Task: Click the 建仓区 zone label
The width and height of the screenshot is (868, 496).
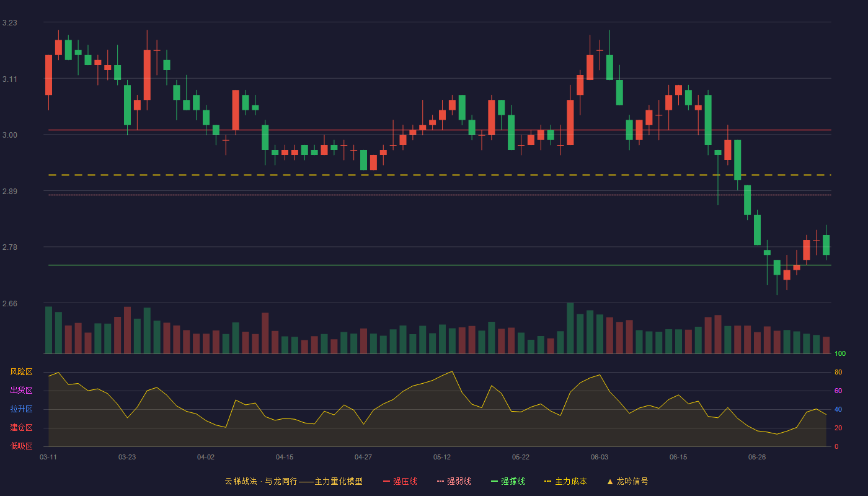Action: [21, 428]
